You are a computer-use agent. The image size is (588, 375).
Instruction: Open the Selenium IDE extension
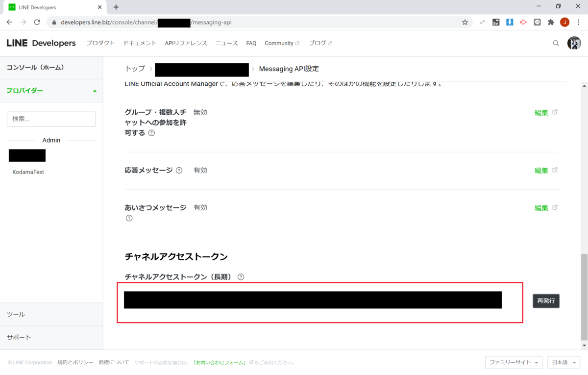[496, 22]
